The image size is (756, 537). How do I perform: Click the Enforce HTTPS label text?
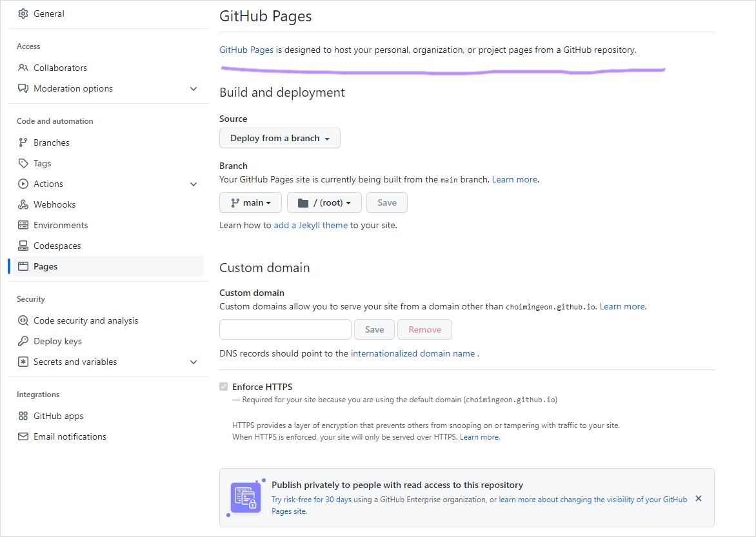pos(263,387)
